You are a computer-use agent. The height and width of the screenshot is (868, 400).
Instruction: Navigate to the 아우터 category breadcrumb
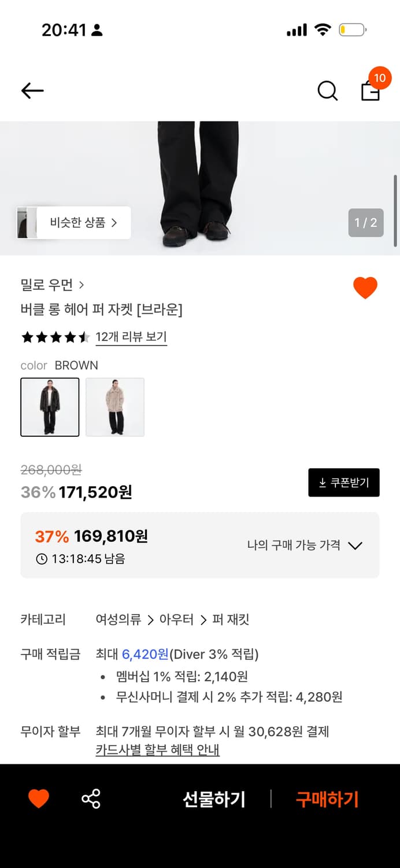176,619
